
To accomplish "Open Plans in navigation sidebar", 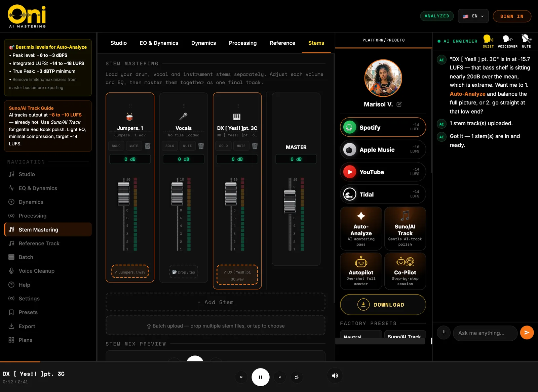I will 48,340.
